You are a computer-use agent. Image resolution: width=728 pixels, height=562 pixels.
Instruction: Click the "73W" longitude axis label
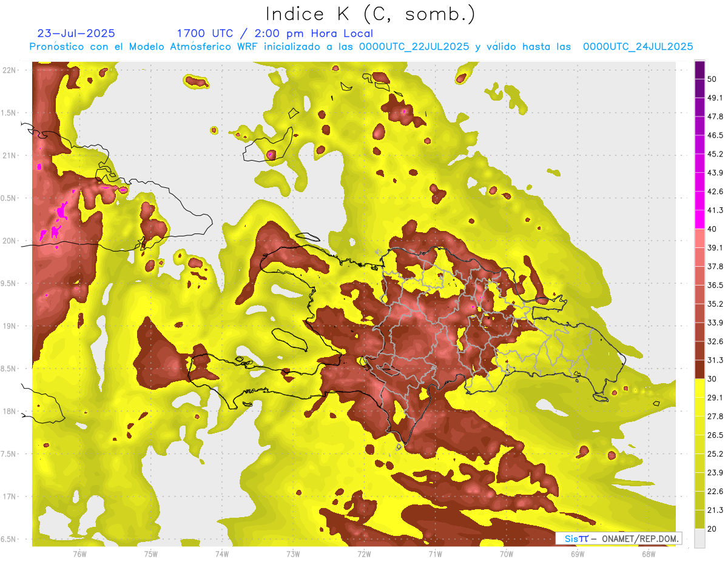pos(293,554)
